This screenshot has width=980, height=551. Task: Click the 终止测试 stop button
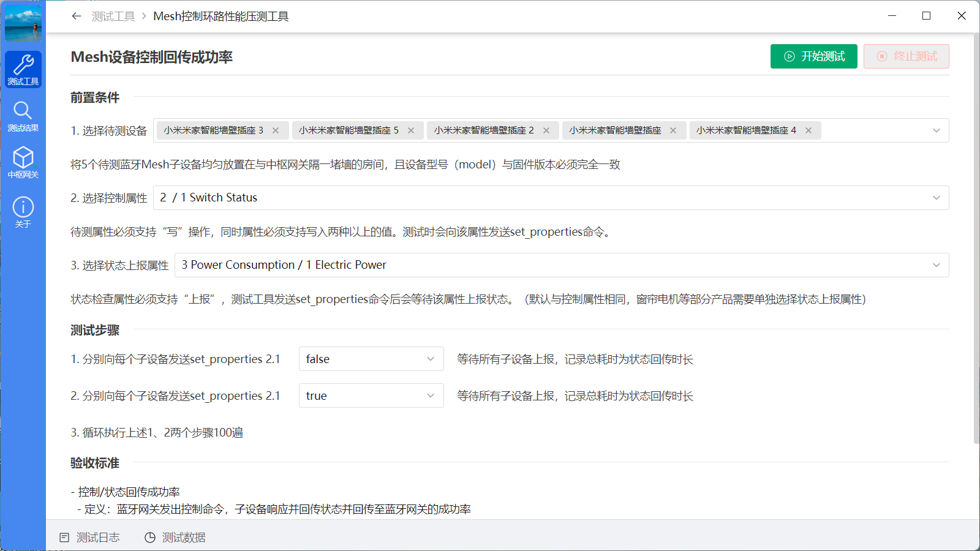[907, 56]
